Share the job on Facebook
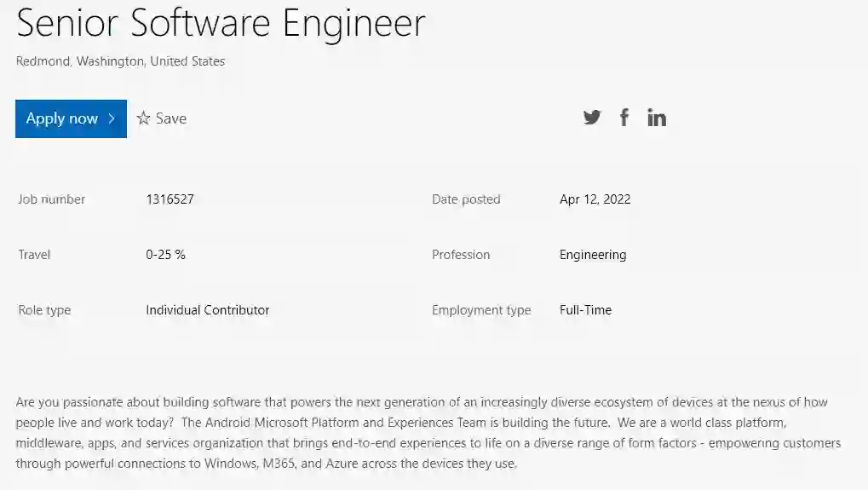868x490 pixels. click(624, 118)
